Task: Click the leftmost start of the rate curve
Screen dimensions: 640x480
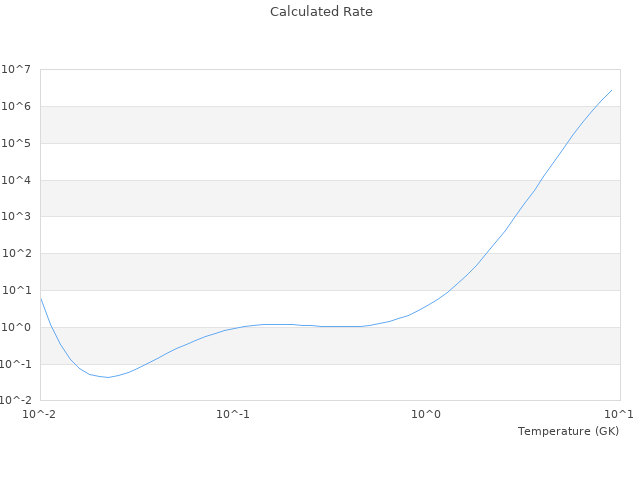Action: 41,297
